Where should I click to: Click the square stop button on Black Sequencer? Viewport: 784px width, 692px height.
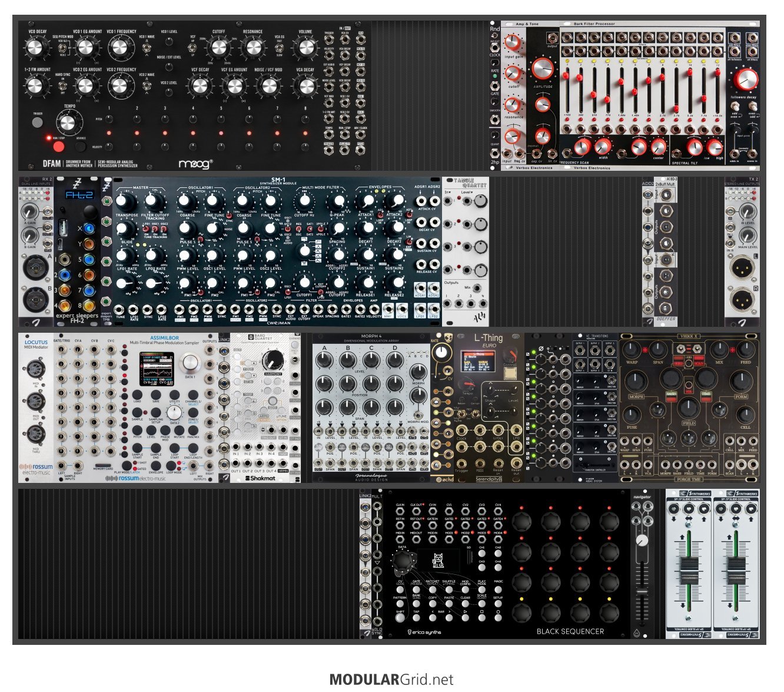point(482,619)
